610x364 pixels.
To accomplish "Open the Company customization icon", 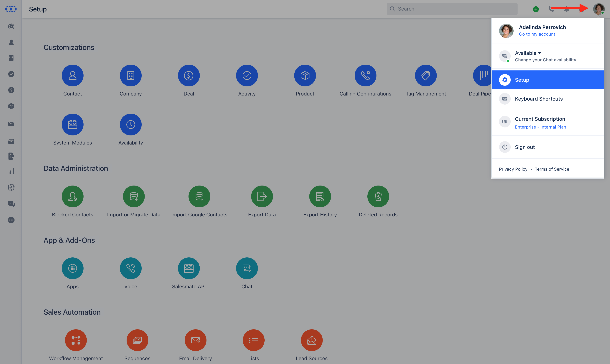I will click(131, 76).
